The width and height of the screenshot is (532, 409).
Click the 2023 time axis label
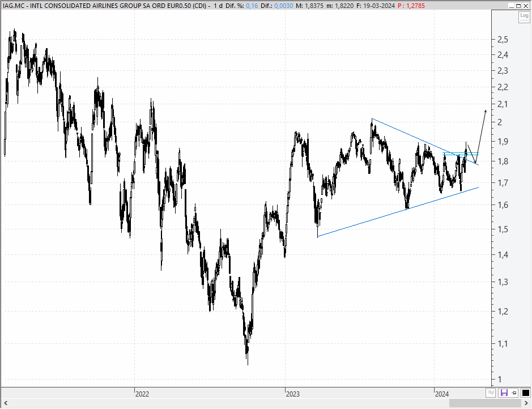(x=293, y=394)
